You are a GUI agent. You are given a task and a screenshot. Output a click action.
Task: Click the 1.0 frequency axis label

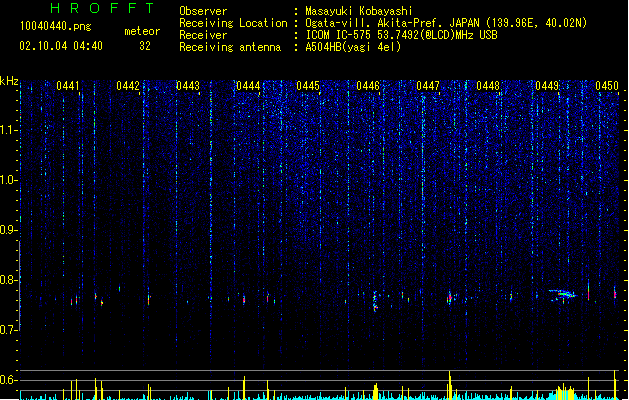pos(9,180)
